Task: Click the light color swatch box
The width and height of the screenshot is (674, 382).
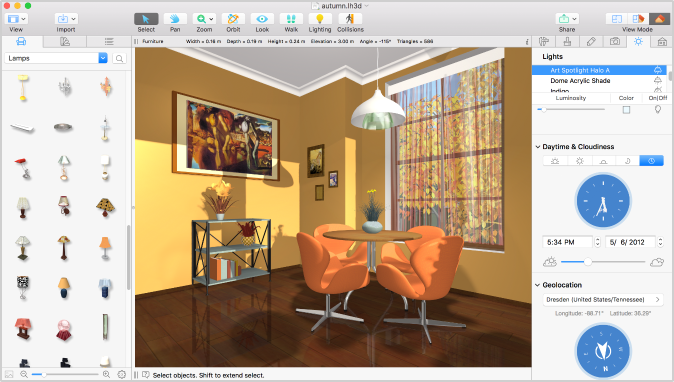Action: click(626, 110)
